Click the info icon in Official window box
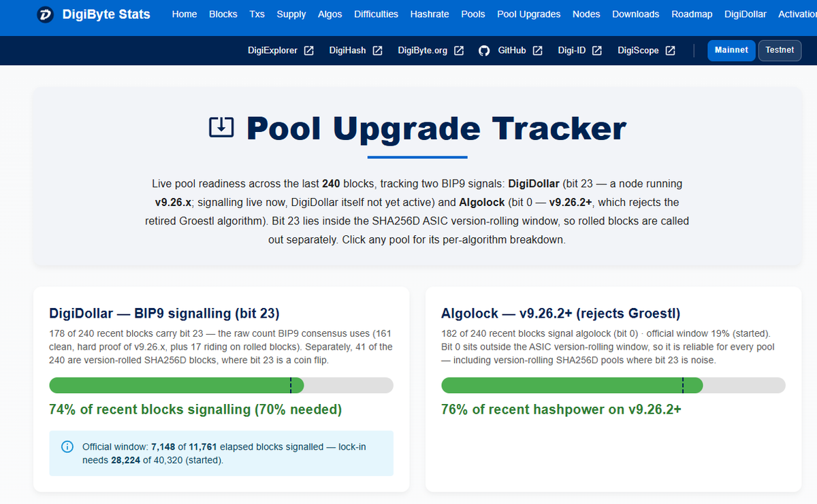 [x=67, y=447]
